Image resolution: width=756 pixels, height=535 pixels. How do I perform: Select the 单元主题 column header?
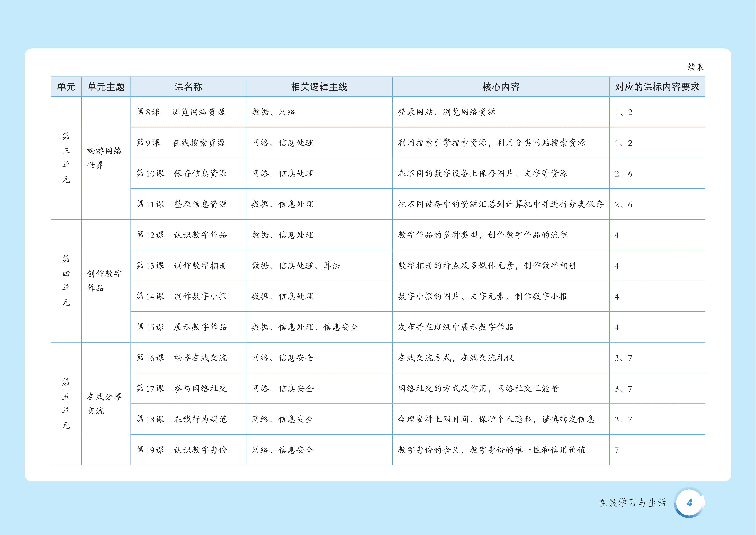(x=106, y=87)
